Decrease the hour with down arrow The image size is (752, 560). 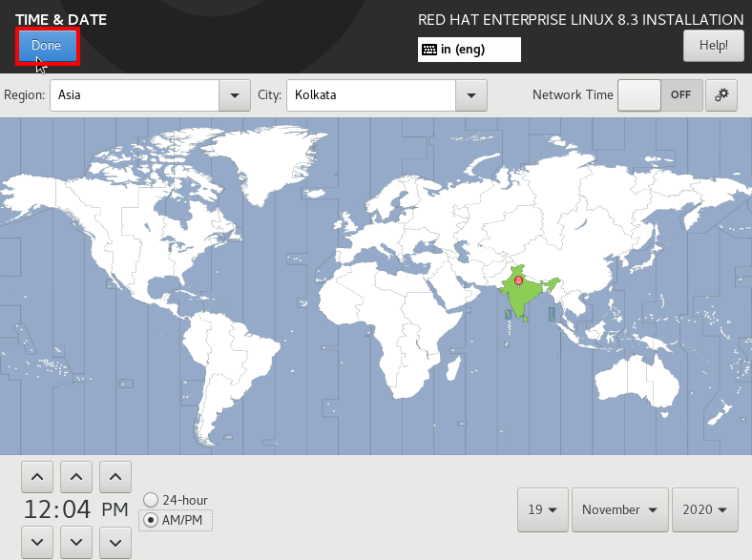point(37,542)
